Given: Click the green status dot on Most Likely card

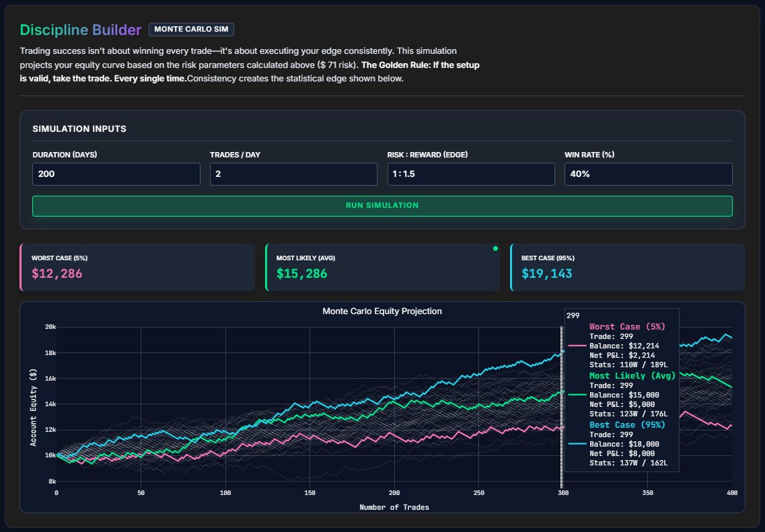Looking at the screenshot, I should (495, 249).
